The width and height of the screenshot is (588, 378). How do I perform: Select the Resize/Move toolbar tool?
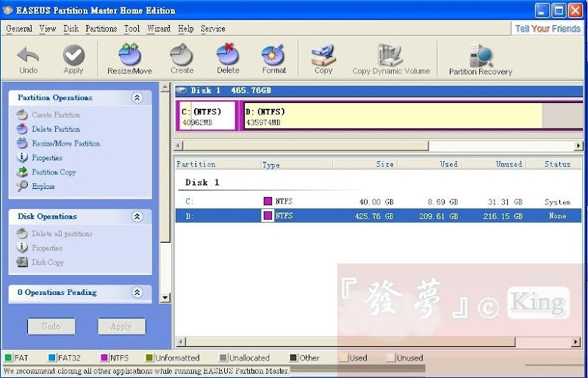coord(130,60)
